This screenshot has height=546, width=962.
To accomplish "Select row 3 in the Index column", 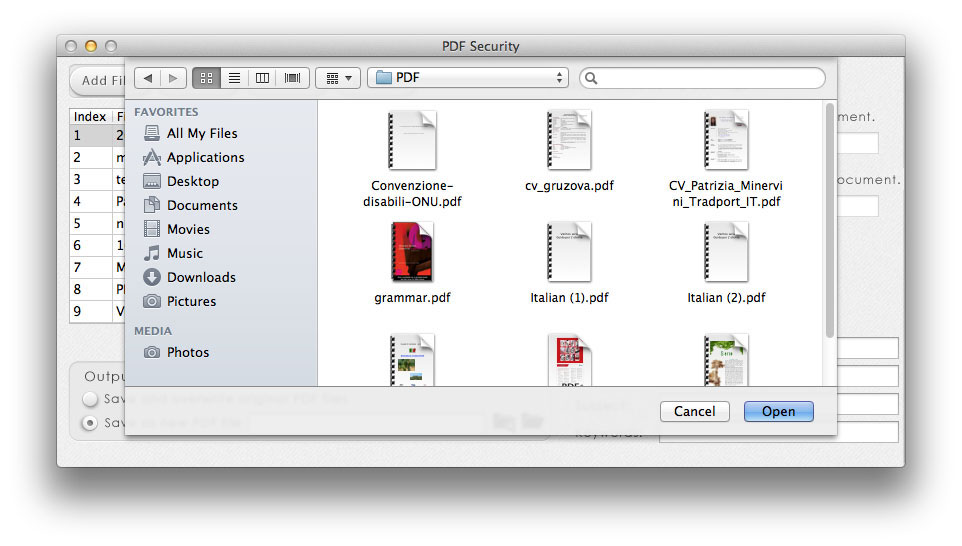I will pos(91,179).
